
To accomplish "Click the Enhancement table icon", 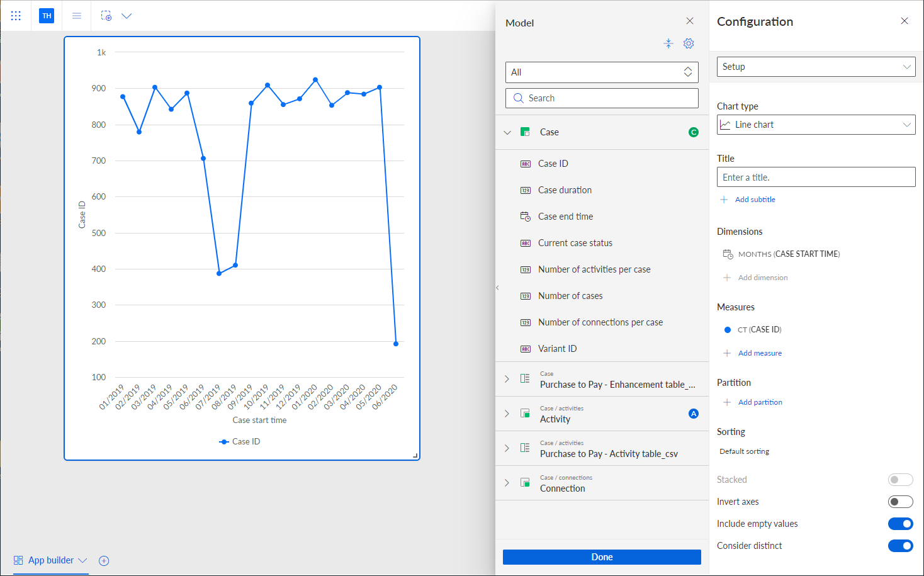I will 525,379.
